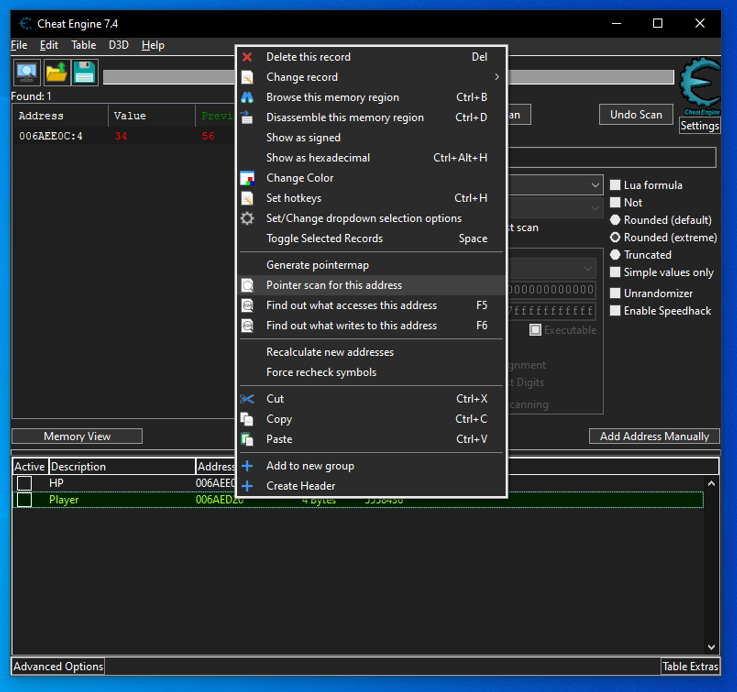Open the Table menu

pos(84,45)
